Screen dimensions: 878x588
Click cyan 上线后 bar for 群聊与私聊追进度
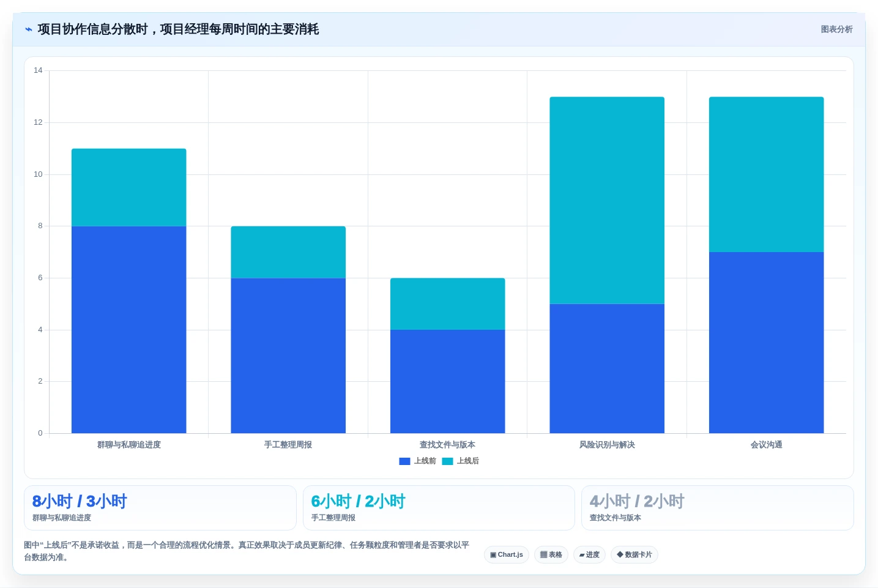click(129, 187)
